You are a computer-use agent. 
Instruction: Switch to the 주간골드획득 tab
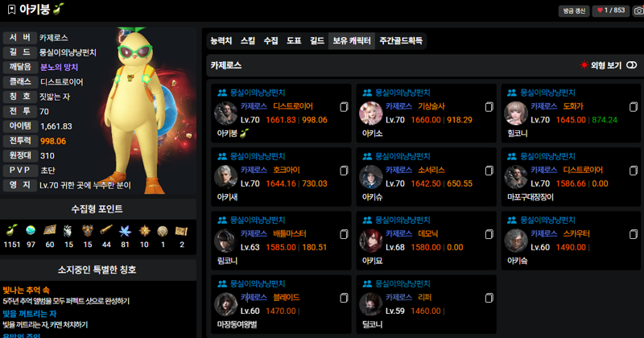click(401, 41)
